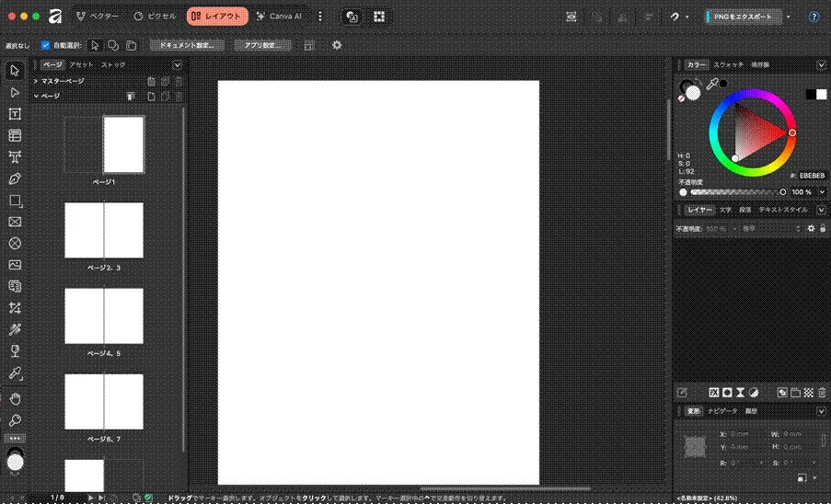Screen dimensions: 831x504
Task: Toggle the translate view button
Action: 352,17
